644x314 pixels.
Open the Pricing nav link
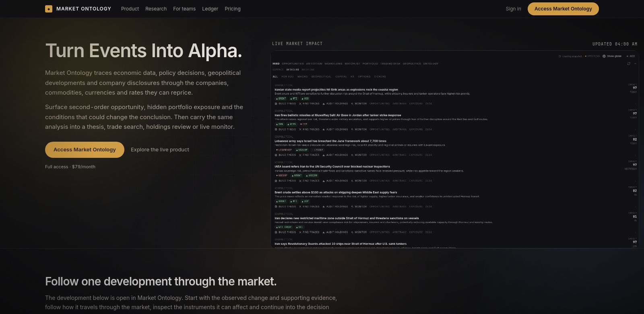point(233,9)
